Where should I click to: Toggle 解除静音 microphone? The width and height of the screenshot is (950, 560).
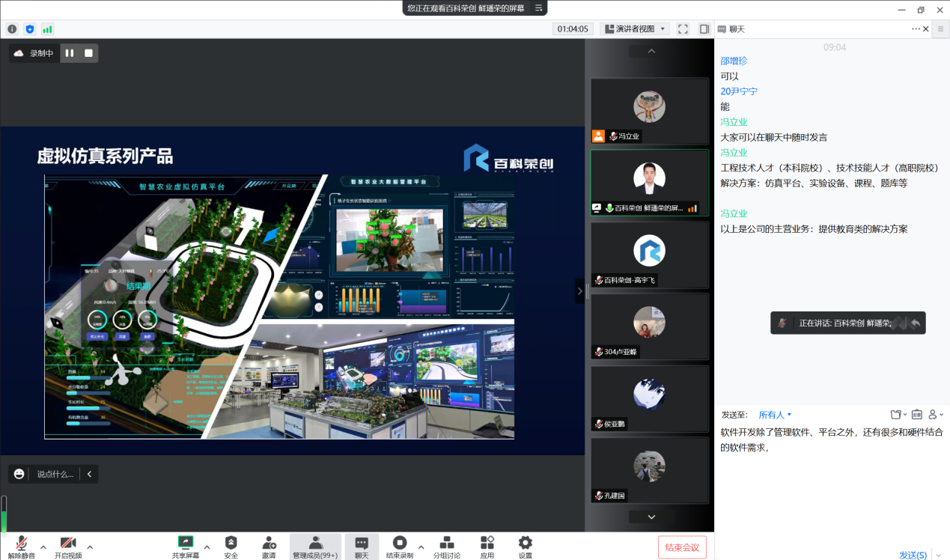pos(22,547)
